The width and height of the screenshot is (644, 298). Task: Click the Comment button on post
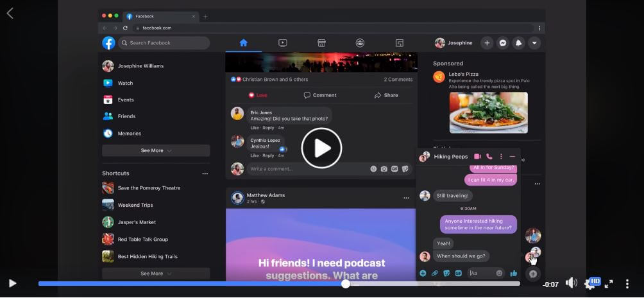coord(320,95)
